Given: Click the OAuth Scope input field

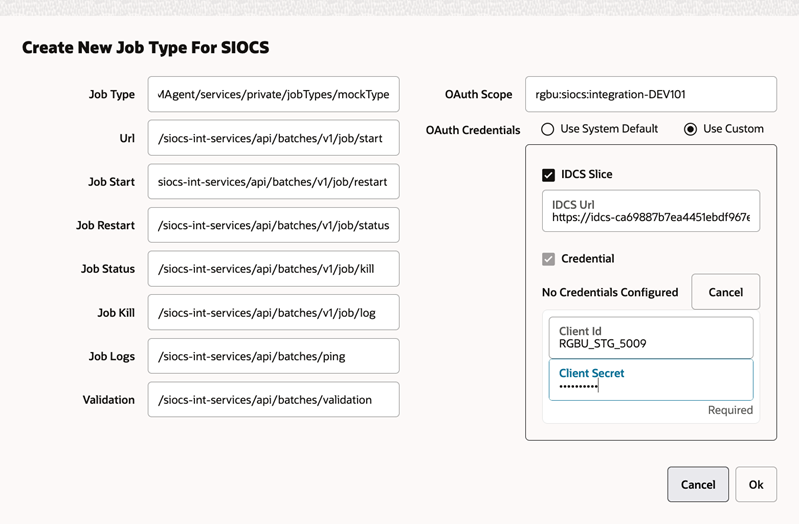Looking at the screenshot, I should 651,94.
